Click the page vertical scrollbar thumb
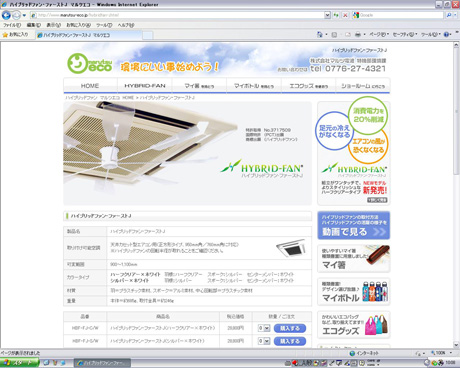460x368 pixels. 456,112
